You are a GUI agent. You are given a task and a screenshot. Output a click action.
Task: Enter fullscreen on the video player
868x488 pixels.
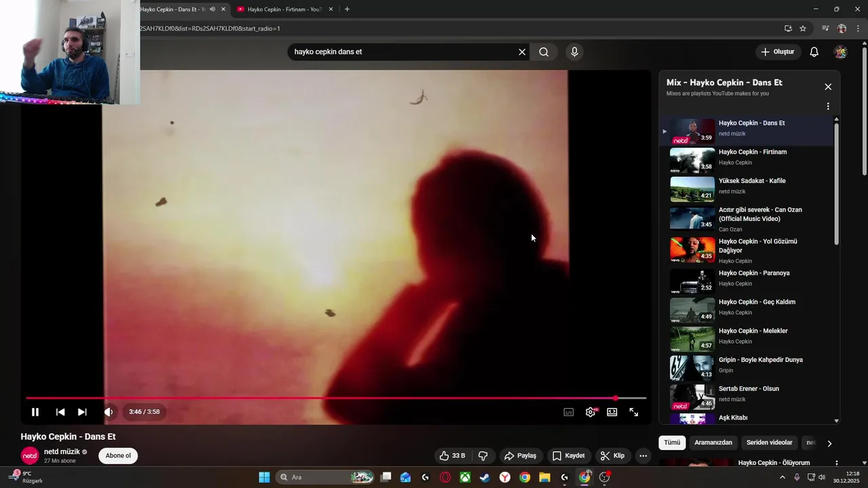click(x=634, y=412)
